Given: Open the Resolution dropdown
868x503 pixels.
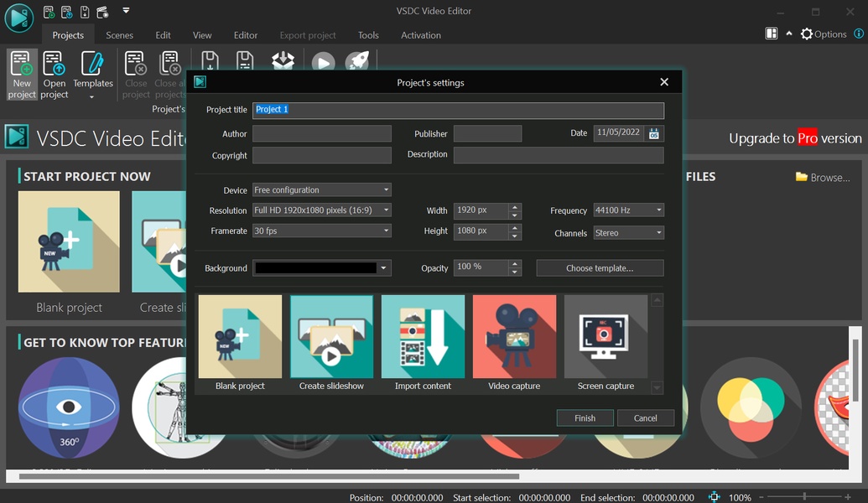Looking at the screenshot, I should click(322, 210).
